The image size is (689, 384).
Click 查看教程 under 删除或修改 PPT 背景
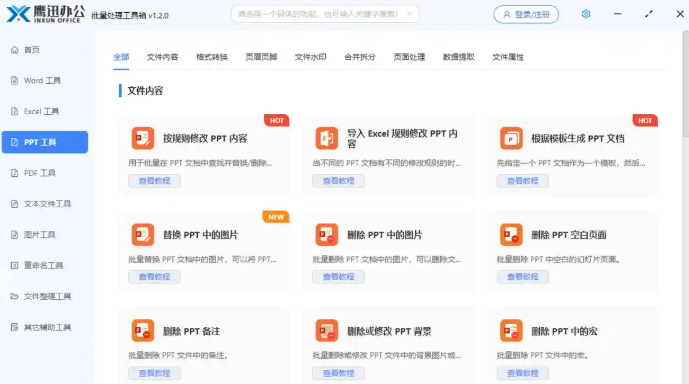[338, 373]
